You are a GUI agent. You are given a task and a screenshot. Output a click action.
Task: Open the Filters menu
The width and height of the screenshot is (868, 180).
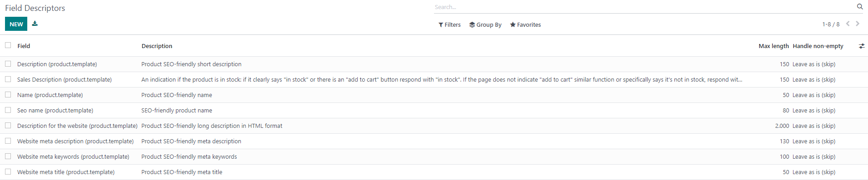click(x=449, y=24)
